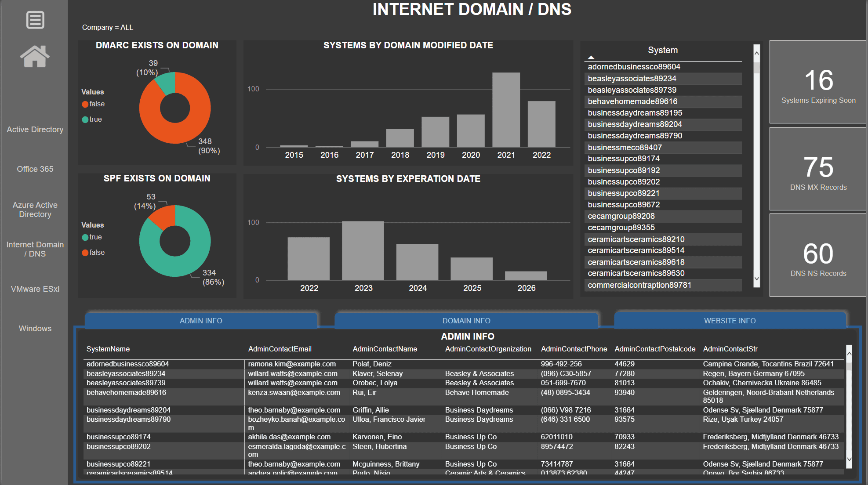
Task: Click System column header
Action: [663, 50]
